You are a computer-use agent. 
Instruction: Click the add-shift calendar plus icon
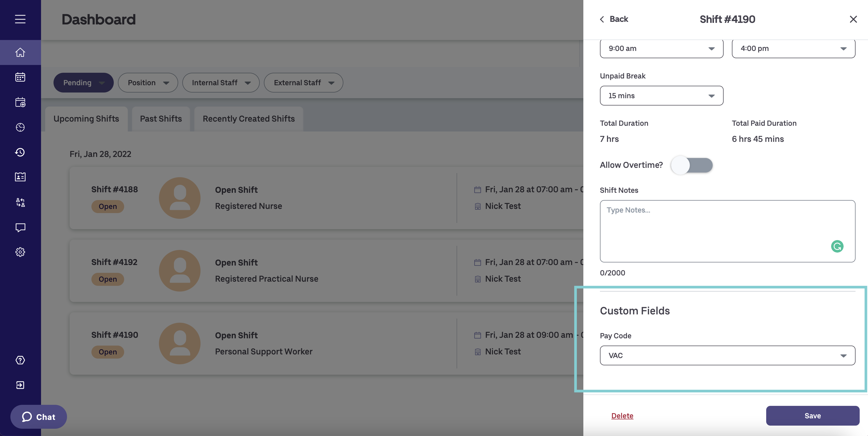tap(20, 102)
